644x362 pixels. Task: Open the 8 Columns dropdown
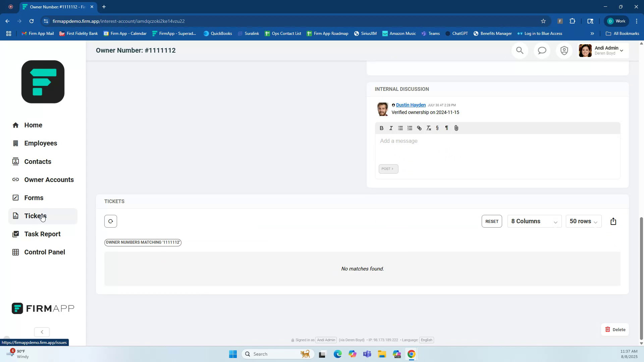534,221
